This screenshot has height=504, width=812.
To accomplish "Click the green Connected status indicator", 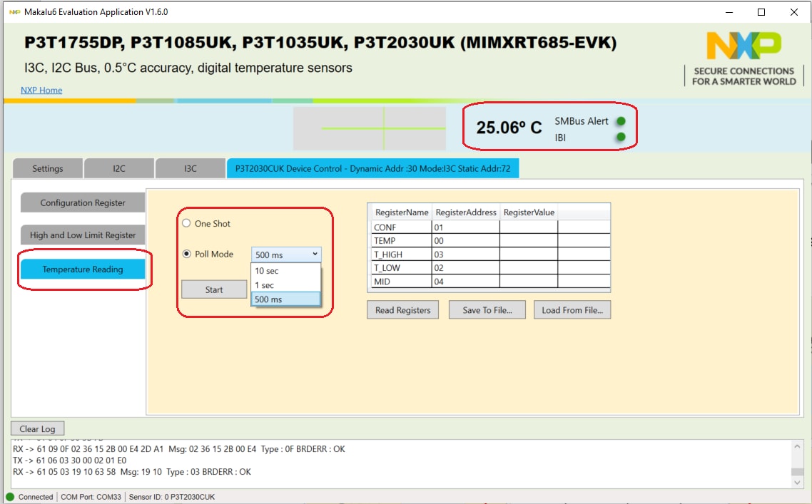I will [10, 497].
